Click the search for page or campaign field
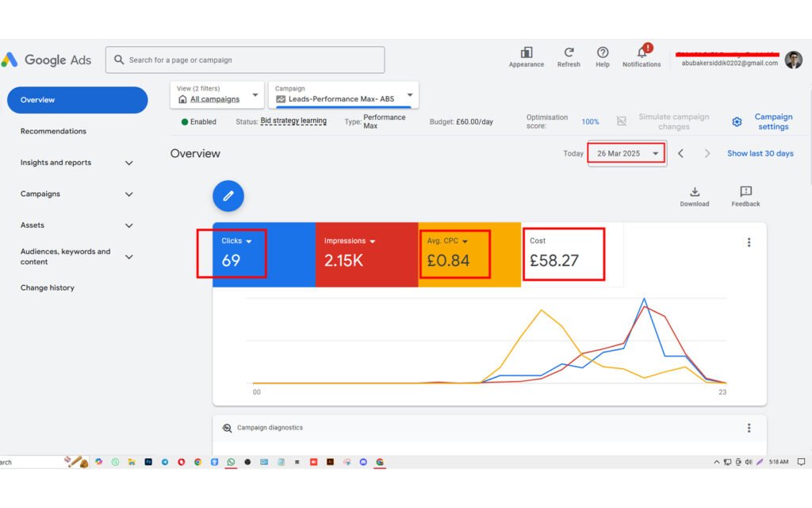The width and height of the screenshot is (812, 508). tap(245, 60)
